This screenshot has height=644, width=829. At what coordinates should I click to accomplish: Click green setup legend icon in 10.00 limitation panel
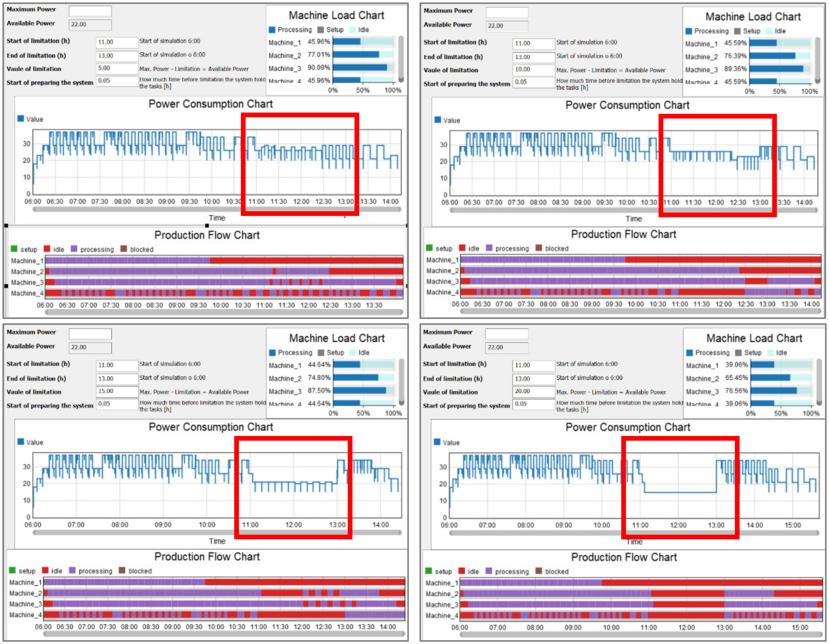coord(429,248)
